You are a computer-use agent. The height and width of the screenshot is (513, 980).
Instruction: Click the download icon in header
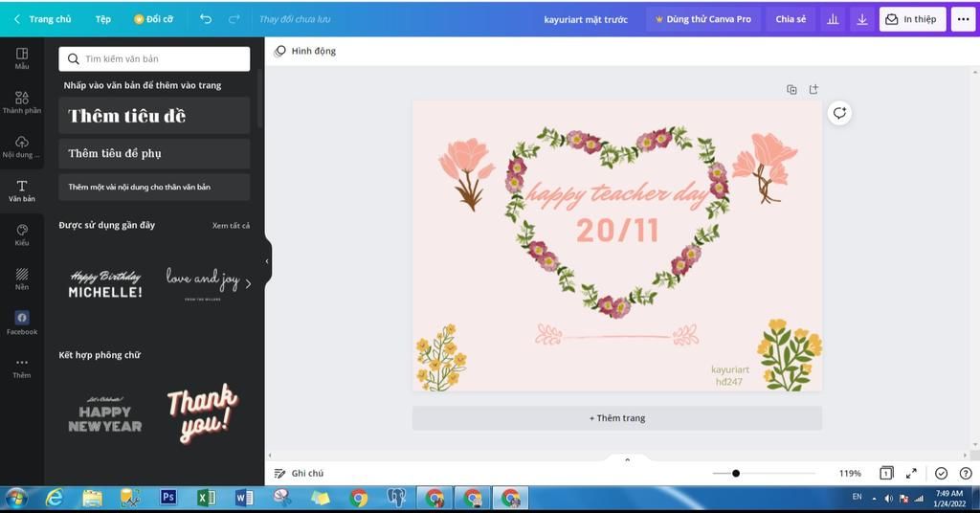coord(862,19)
